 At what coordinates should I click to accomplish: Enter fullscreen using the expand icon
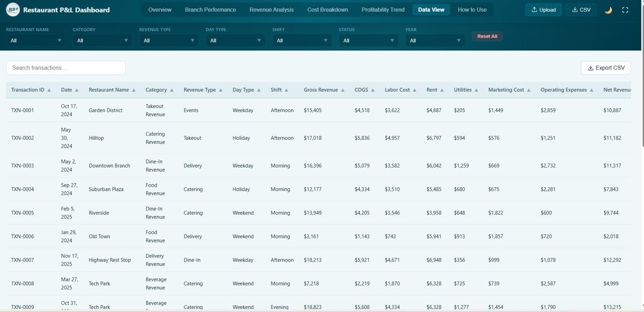[625, 9]
